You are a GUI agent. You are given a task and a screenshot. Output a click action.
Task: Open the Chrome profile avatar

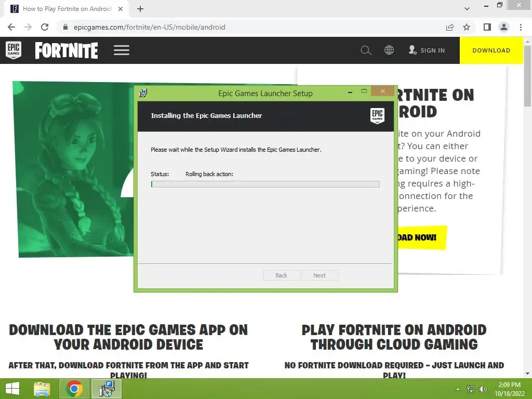(504, 27)
